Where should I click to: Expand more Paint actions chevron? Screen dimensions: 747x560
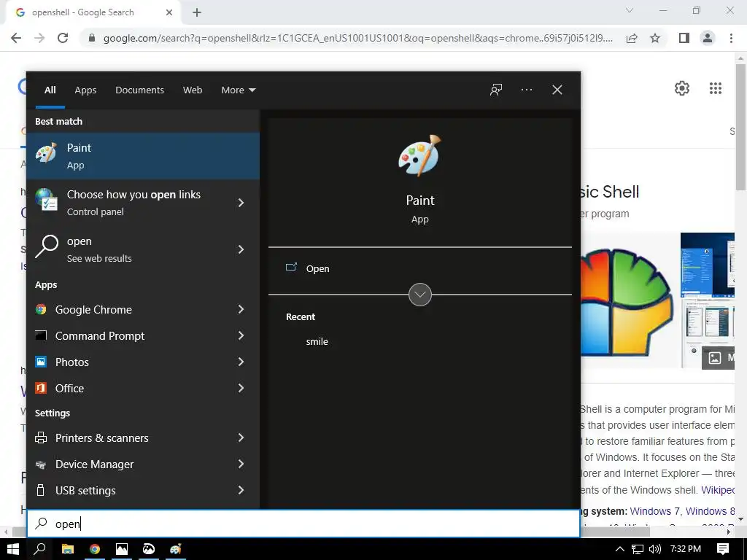click(x=419, y=295)
